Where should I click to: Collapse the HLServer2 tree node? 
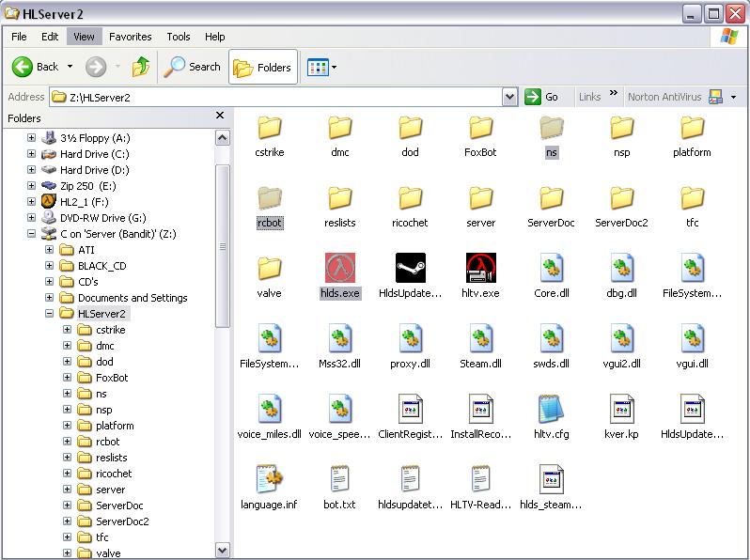[49, 314]
